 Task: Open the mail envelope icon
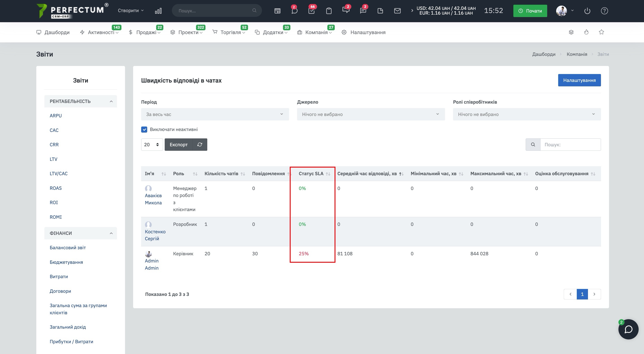click(397, 11)
